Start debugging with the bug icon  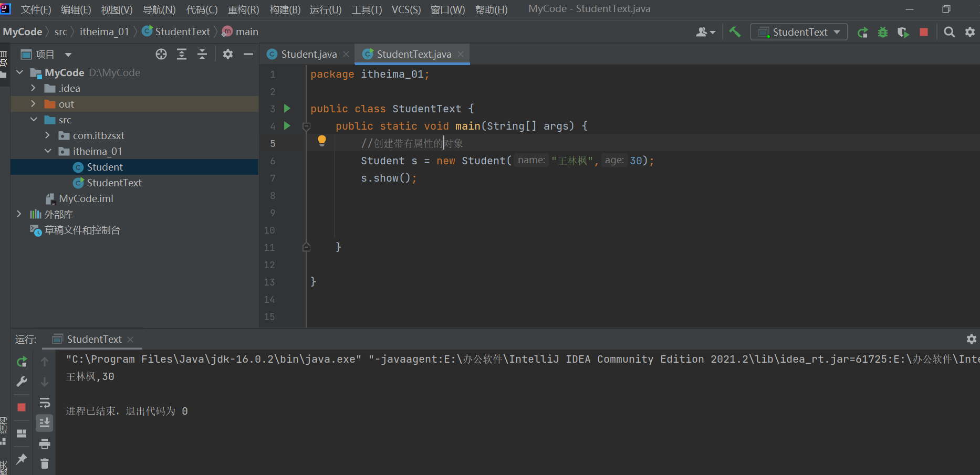click(883, 33)
